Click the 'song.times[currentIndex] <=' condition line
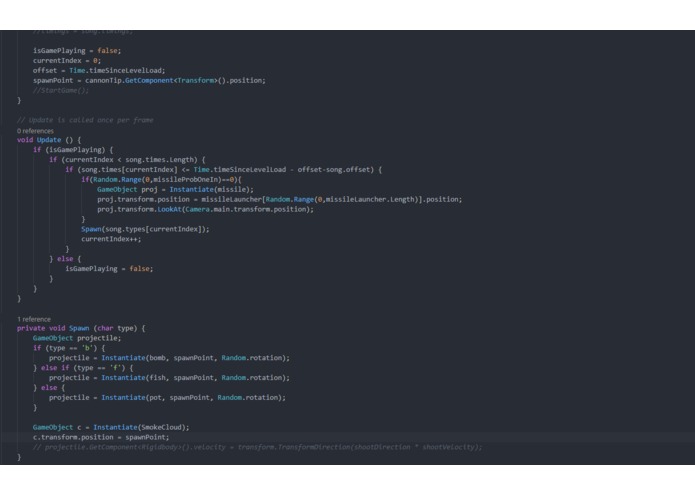 coord(223,170)
